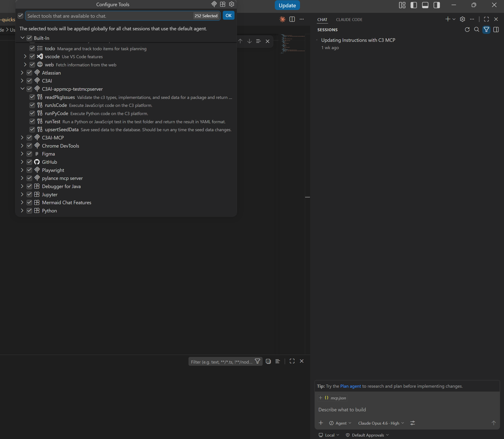Click the Customize Layout icon in the title bar
Image resolution: width=504 pixels, height=439 pixels.
point(402,5)
